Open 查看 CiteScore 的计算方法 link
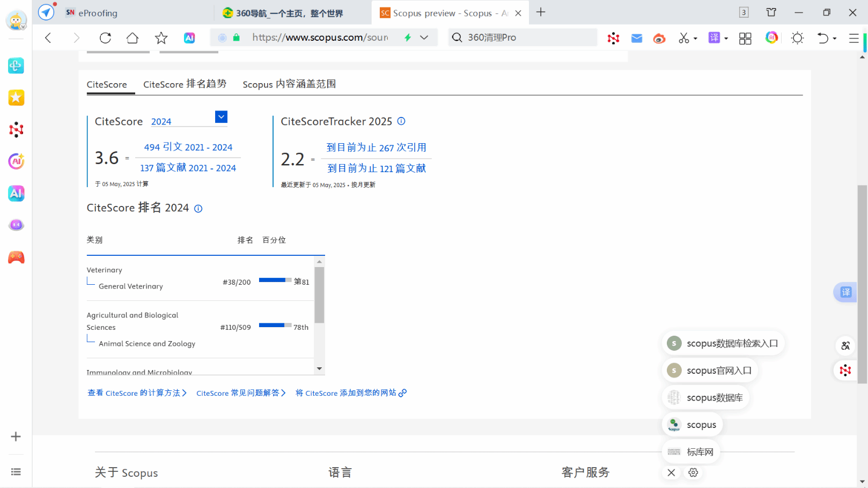868x488 pixels. tap(137, 393)
